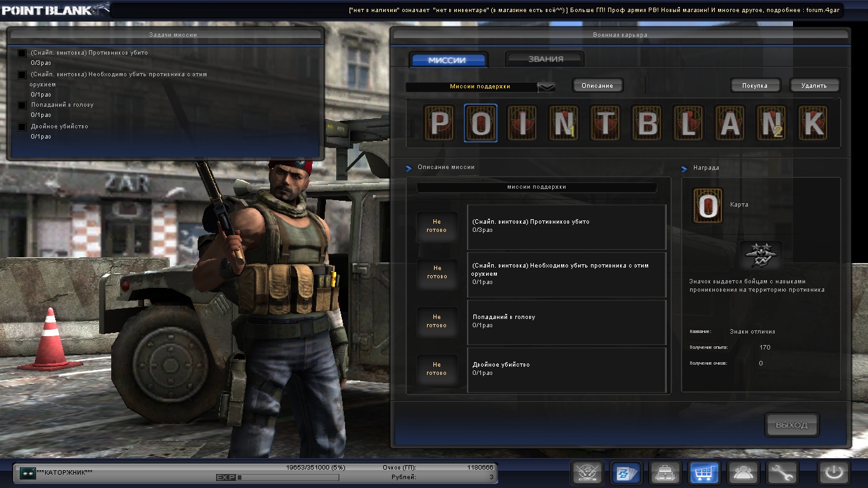Click the Удалить button
The width and height of the screenshot is (868, 488).
815,85
